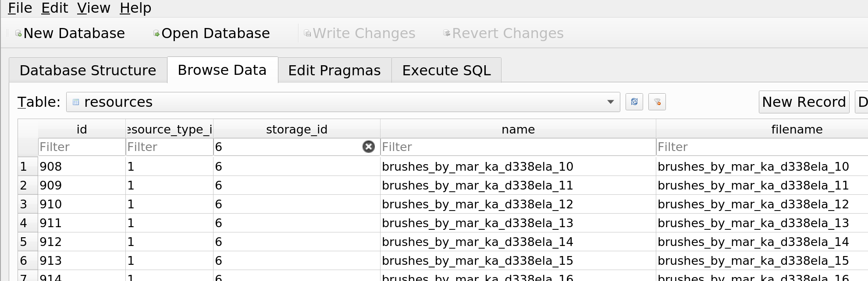Switch to the Database Structure tab

click(88, 70)
